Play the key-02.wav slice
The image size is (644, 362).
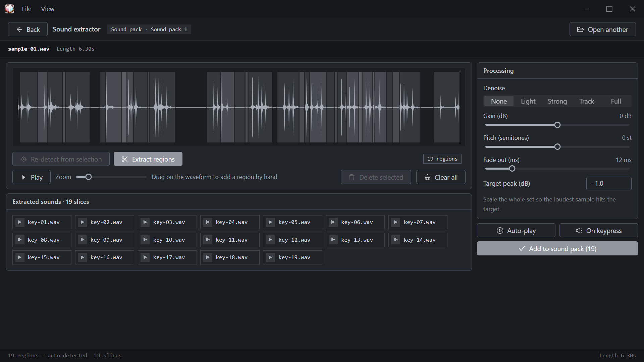click(83, 222)
